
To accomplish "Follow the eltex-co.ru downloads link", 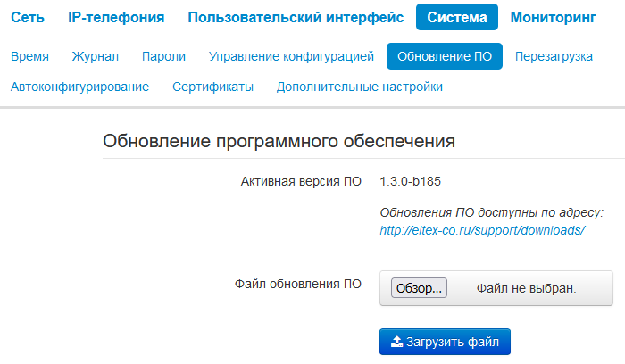I will point(482,230).
